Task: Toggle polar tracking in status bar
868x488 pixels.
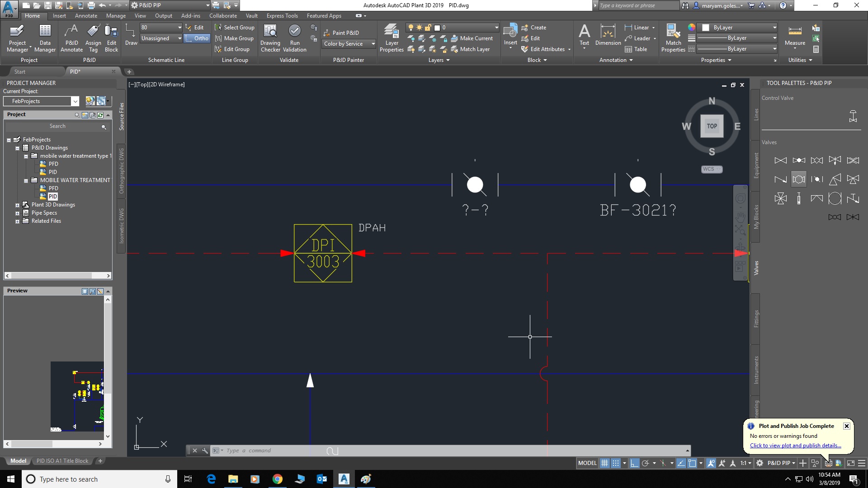Action: [x=646, y=463]
